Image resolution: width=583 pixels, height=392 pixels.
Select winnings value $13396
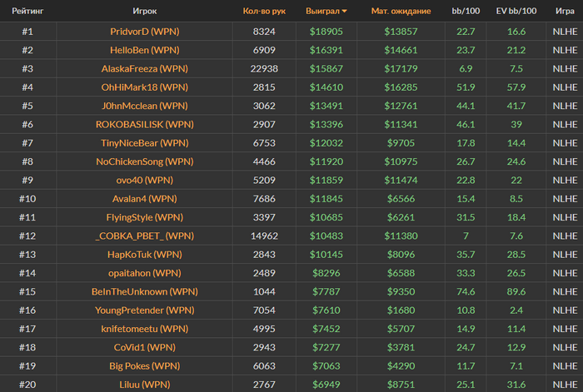(326, 125)
